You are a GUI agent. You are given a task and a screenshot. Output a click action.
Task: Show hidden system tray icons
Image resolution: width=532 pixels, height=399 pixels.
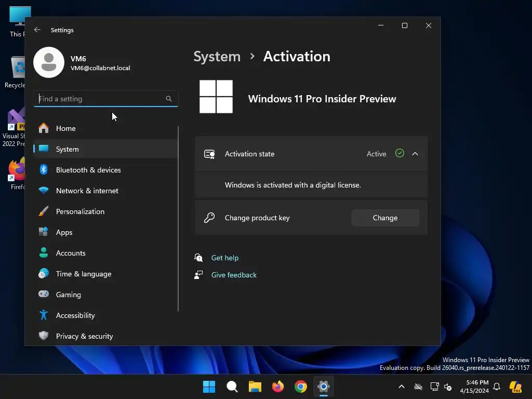(402, 387)
